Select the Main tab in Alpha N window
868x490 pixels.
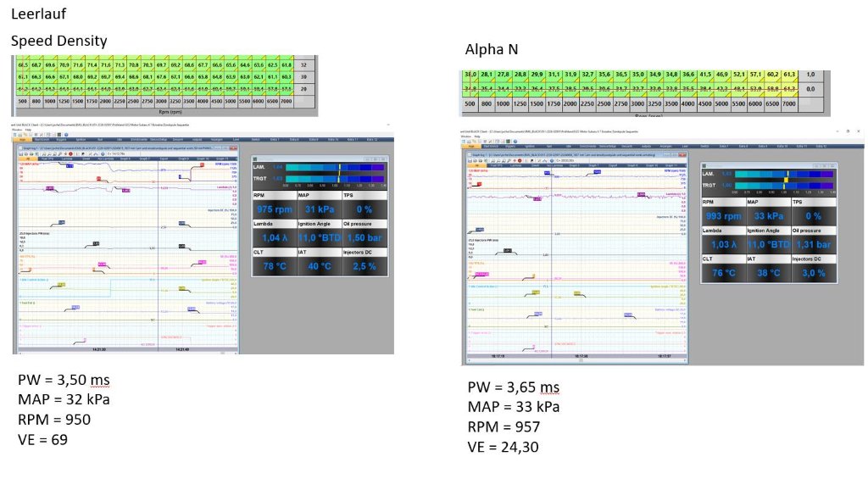pyautogui.click(x=471, y=145)
